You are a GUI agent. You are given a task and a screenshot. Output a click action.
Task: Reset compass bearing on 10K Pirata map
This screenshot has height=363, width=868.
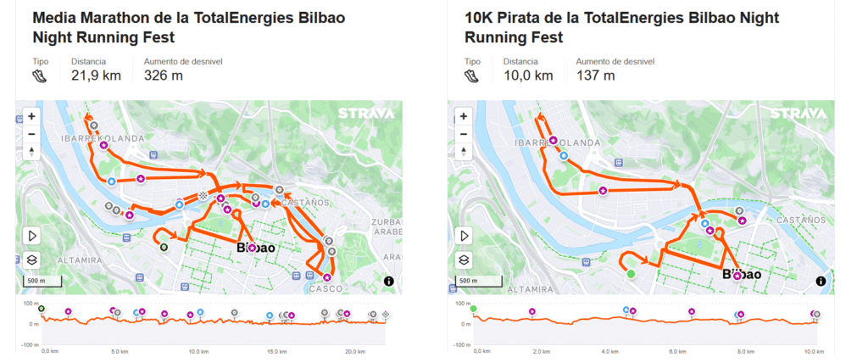[x=464, y=151]
